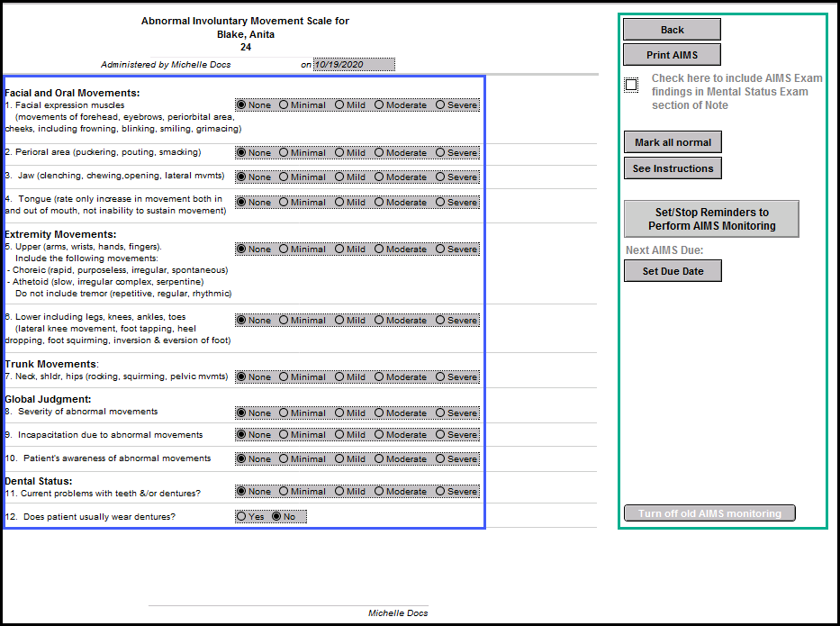The height and width of the screenshot is (626, 840).
Task: Select Mild for Neck, shoulders, hips movements
Action: coord(340,377)
